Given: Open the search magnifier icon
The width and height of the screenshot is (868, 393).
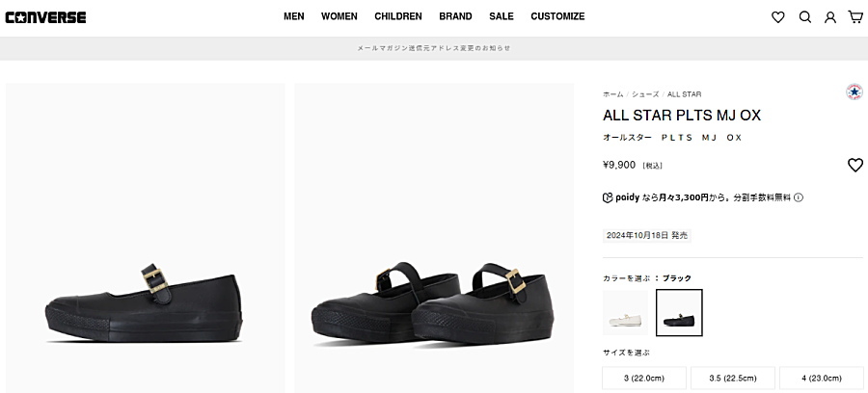Looking at the screenshot, I should 804,17.
